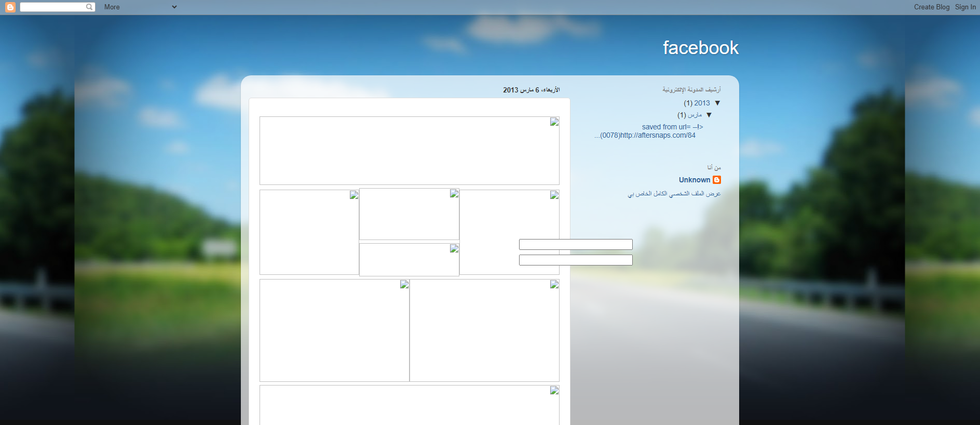Click the orange Blogger icon beside Unknown
The height and width of the screenshot is (425, 980).
click(717, 180)
